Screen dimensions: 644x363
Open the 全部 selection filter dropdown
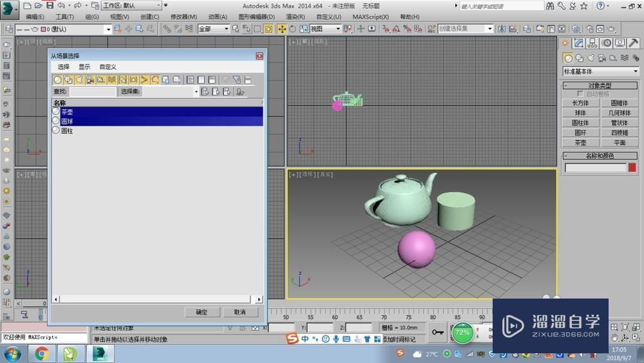click(213, 29)
